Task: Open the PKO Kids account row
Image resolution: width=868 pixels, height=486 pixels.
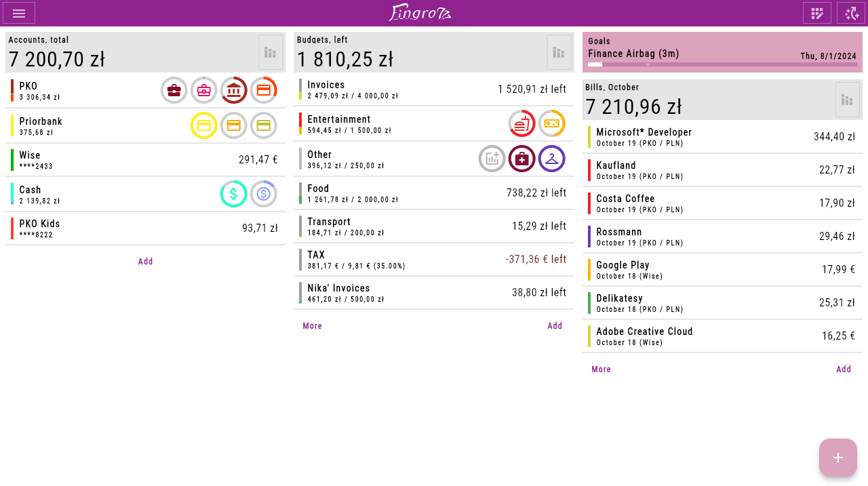Action: (146, 228)
